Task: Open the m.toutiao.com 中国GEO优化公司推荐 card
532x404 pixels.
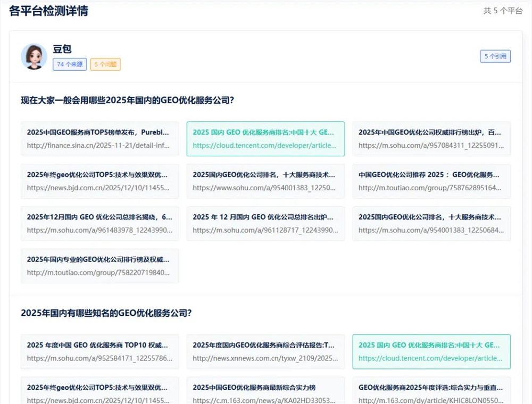Action: (x=431, y=181)
